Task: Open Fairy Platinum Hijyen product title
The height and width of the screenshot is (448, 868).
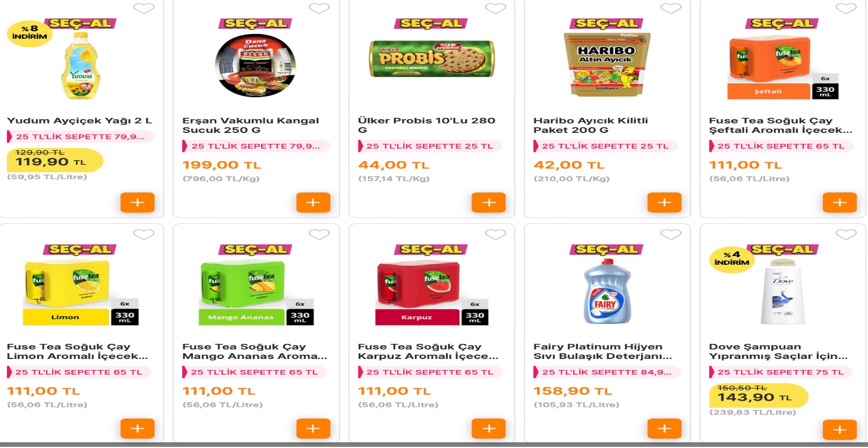Action: pyautogui.click(x=602, y=351)
